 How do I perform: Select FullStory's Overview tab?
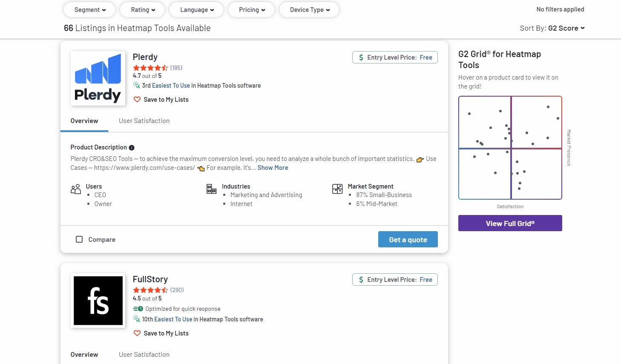coord(84,355)
